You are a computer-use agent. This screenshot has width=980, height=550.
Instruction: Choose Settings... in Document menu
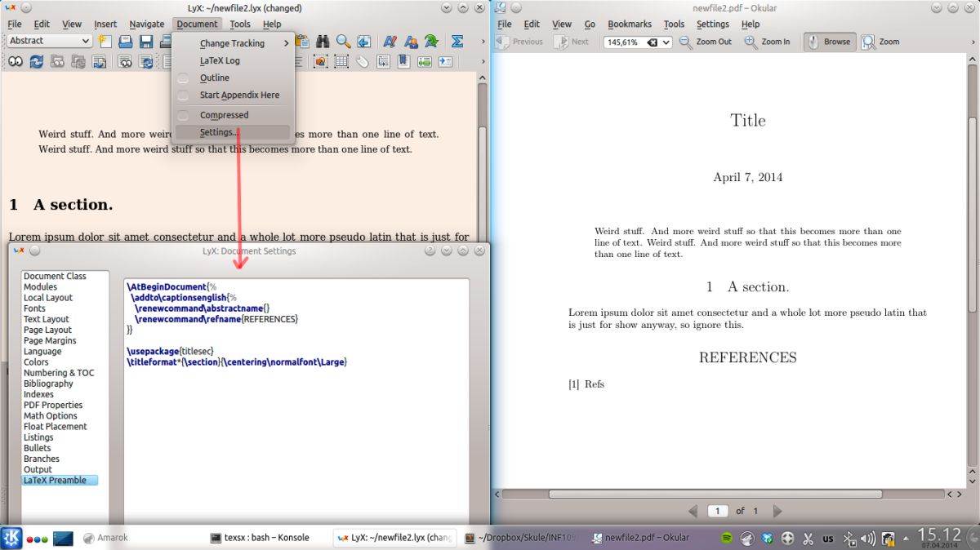(x=232, y=132)
